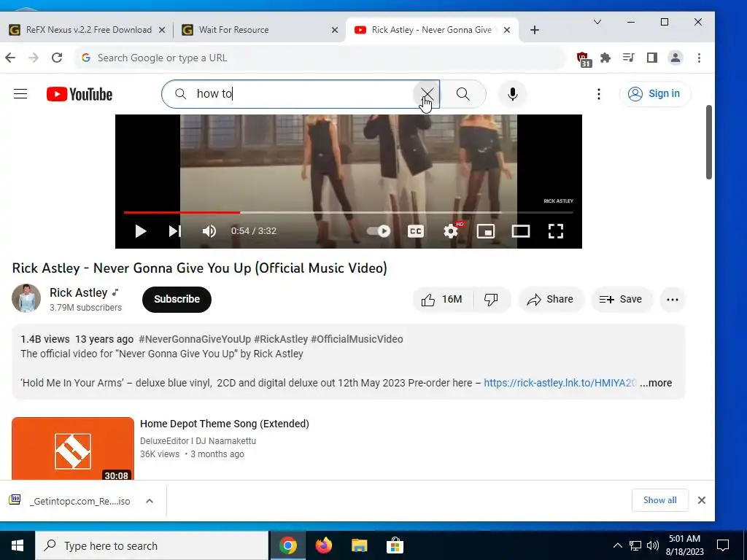Open the Rick Astley channel name

tap(79, 292)
